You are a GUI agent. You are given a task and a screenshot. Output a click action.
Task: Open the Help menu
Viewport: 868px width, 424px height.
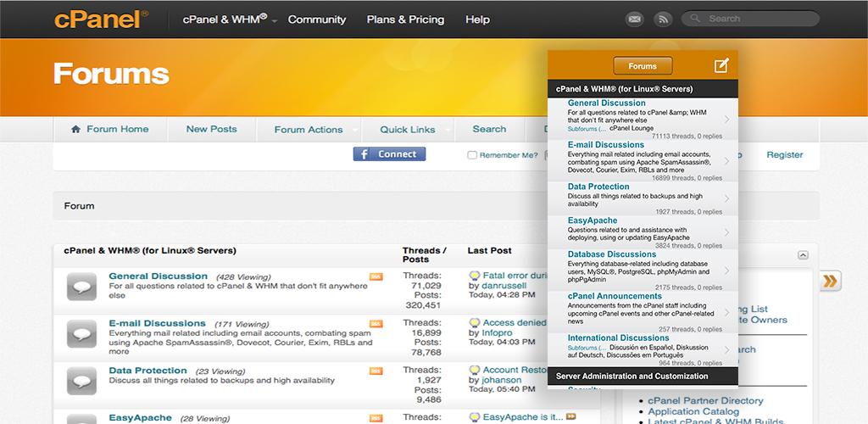click(477, 20)
